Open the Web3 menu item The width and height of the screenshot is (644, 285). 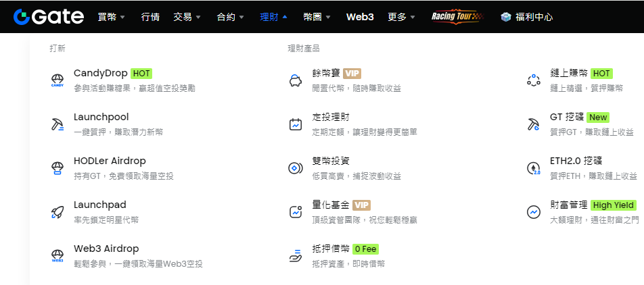pos(360,17)
